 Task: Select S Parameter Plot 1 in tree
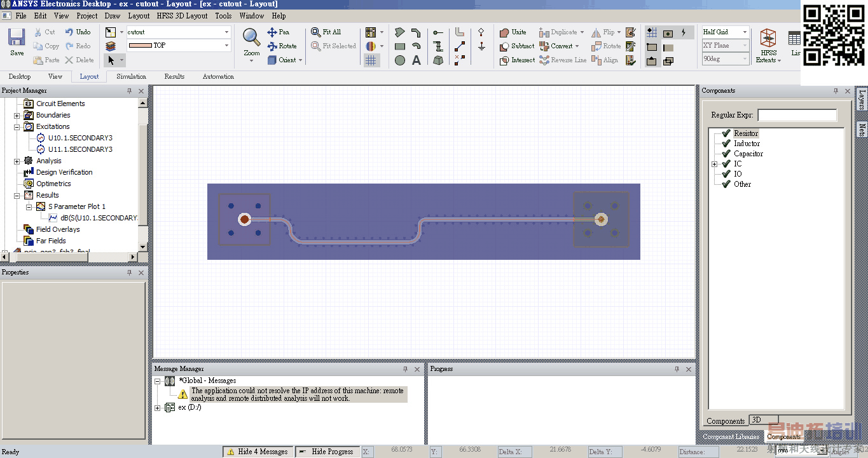click(x=77, y=206)
